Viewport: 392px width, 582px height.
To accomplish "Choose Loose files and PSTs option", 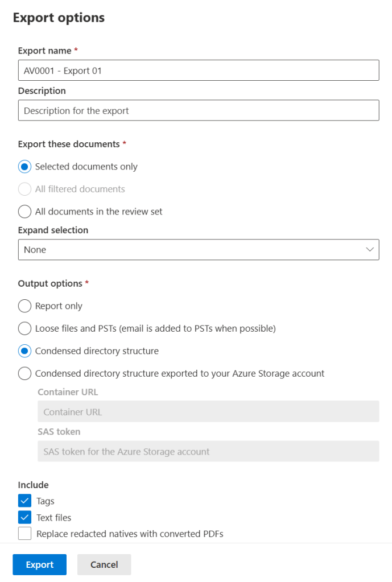I will (25, 328).
